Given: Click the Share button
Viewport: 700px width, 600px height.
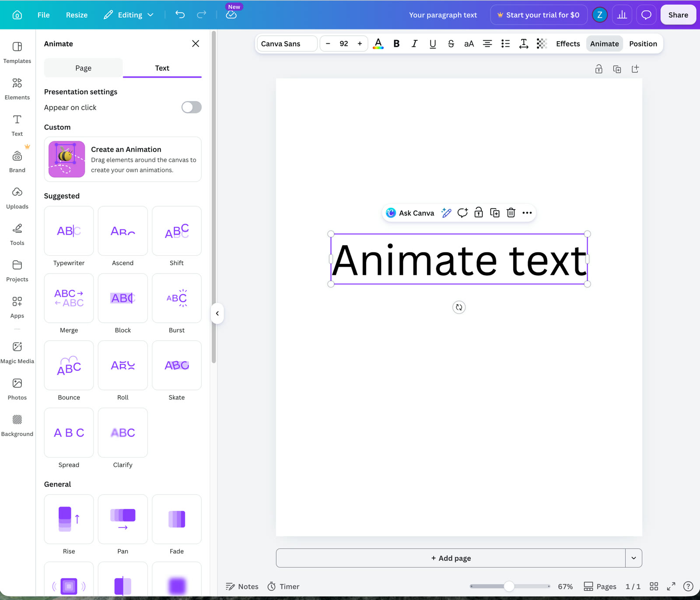Looking at the screenshot, I should [678, 15].
